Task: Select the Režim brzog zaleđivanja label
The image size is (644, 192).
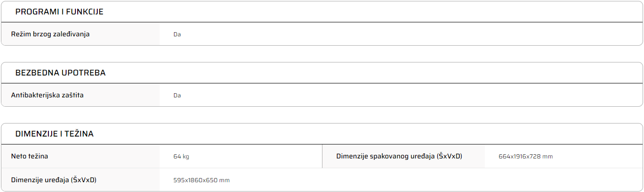Action: [50, 34]
